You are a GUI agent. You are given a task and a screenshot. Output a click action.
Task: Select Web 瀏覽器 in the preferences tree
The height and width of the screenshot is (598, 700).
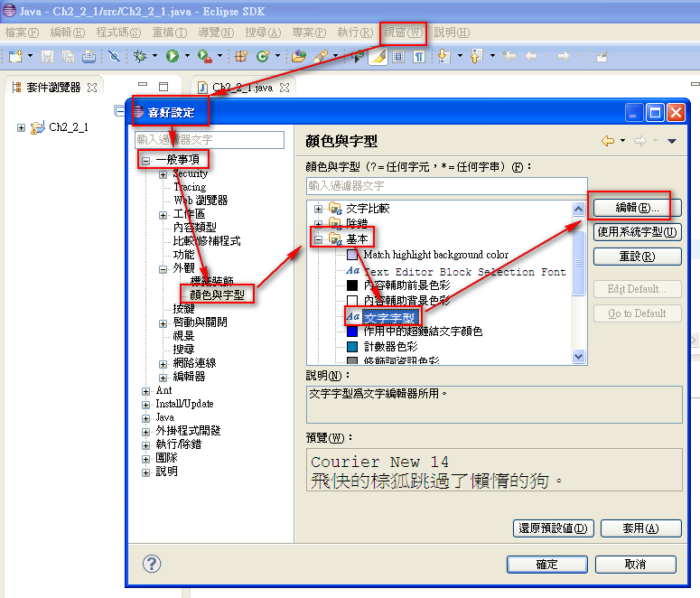[201, 200]
